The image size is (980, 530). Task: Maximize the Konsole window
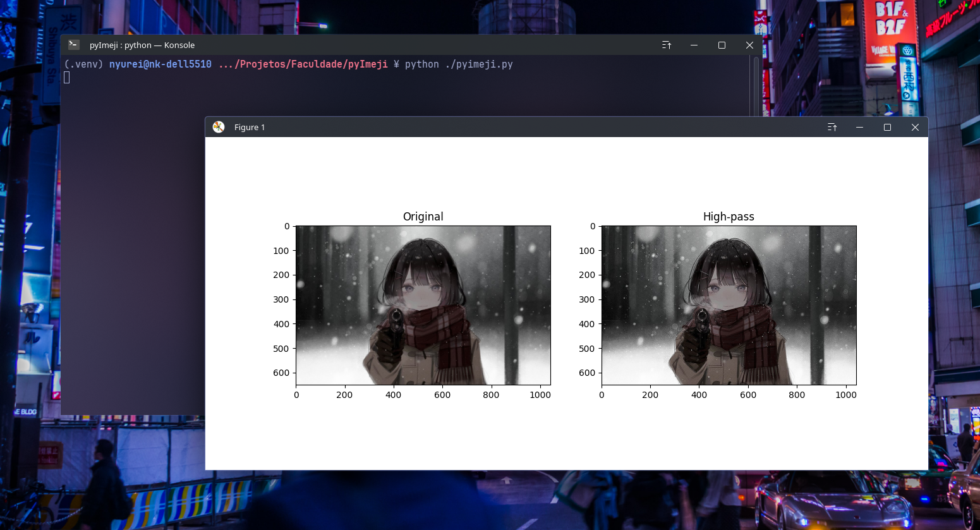click(722, 45)
